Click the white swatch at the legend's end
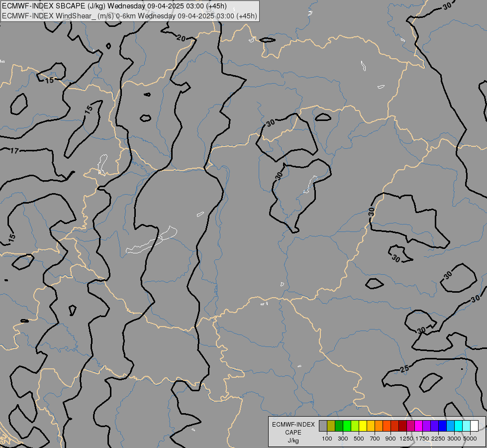The width and height of the screenshot is (487, 448). 474,426
